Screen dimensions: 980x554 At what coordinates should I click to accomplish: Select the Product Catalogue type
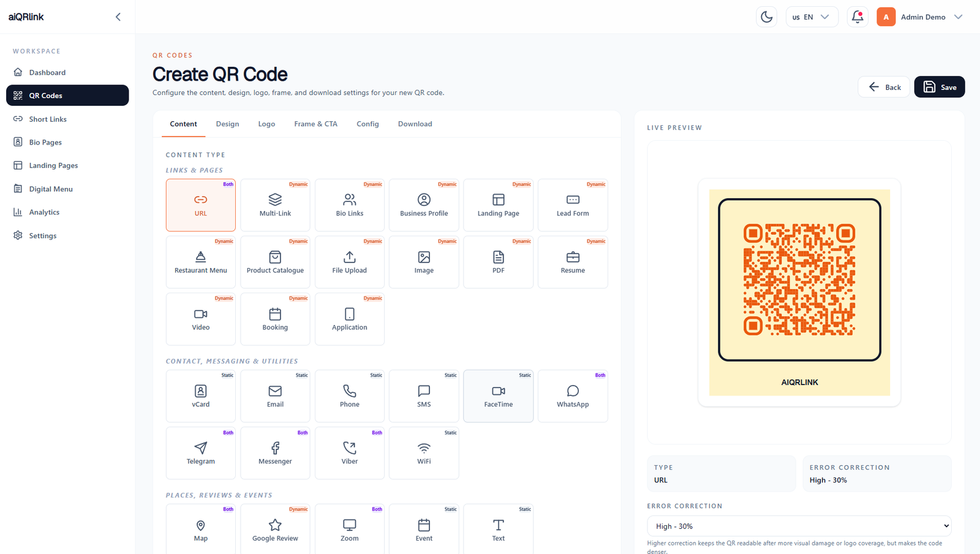tap(275, 262)
